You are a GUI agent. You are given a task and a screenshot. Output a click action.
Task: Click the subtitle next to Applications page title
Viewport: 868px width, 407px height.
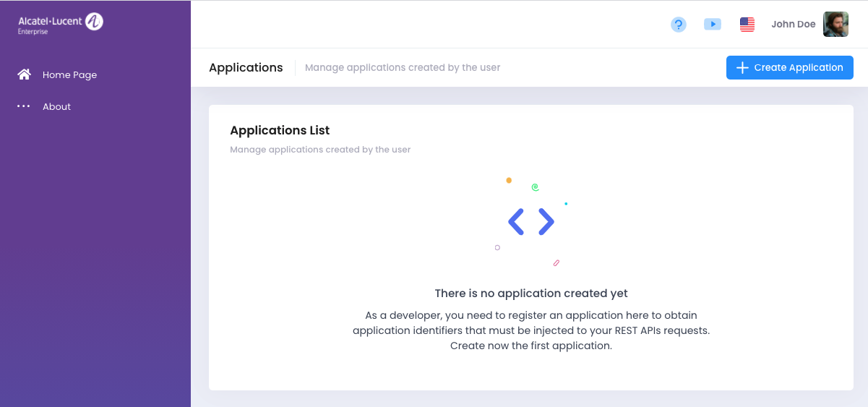point(403,67)
